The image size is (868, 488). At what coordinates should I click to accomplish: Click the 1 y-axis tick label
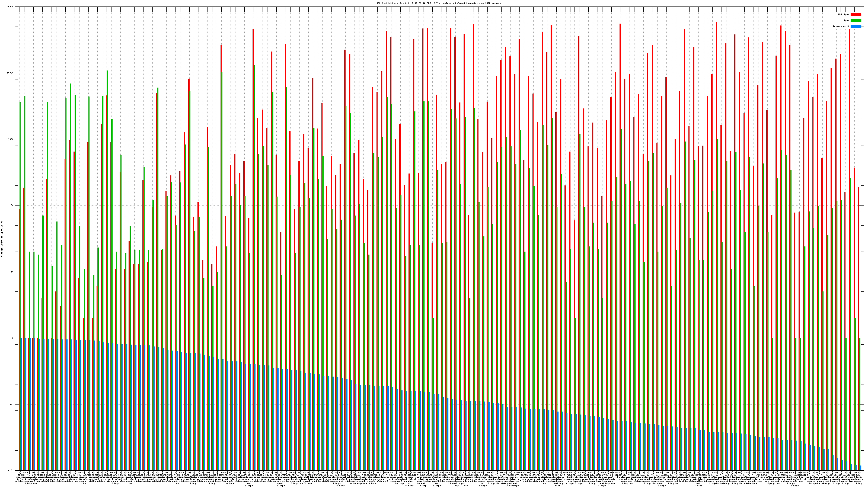[13, 338]
